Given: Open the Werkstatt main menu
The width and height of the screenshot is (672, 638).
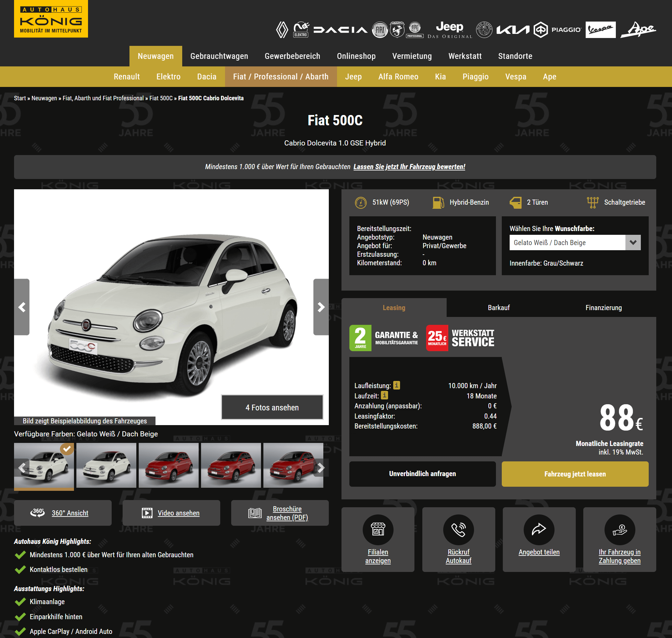Looking at the screenshot, I should coord(465,56).
